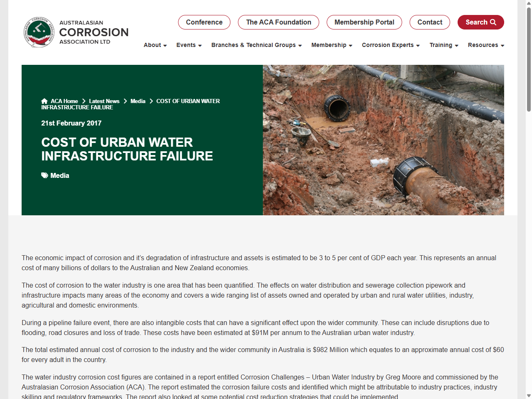Expand the Resources menu

coord(486,45)
